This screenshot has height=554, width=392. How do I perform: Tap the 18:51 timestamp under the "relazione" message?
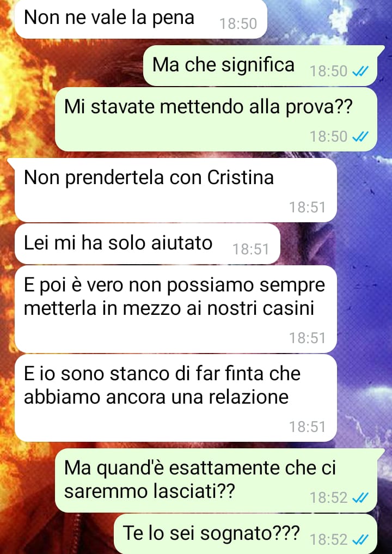[x=307, y=427]
